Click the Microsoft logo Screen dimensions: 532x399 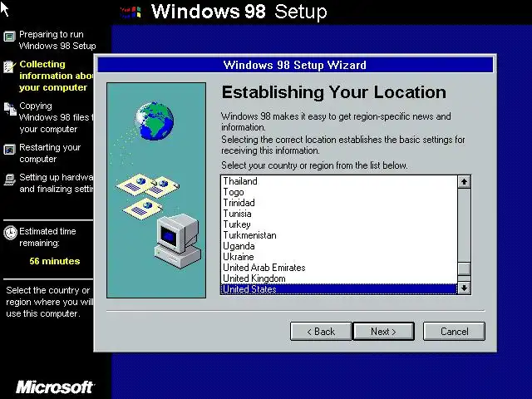point(55,387)
